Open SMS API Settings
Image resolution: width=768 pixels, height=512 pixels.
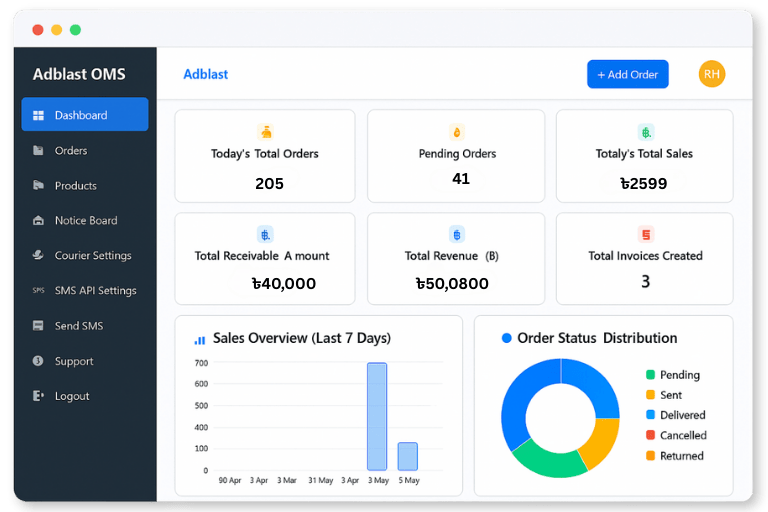pyautogui.click(x=85, y=291)
